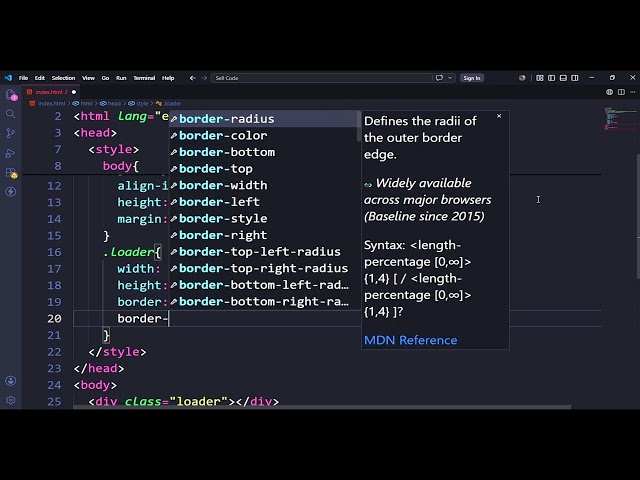This screenshot has width=640, height=480.
Task: Click the unsaved dot on index.html tab
Action: 74,92
